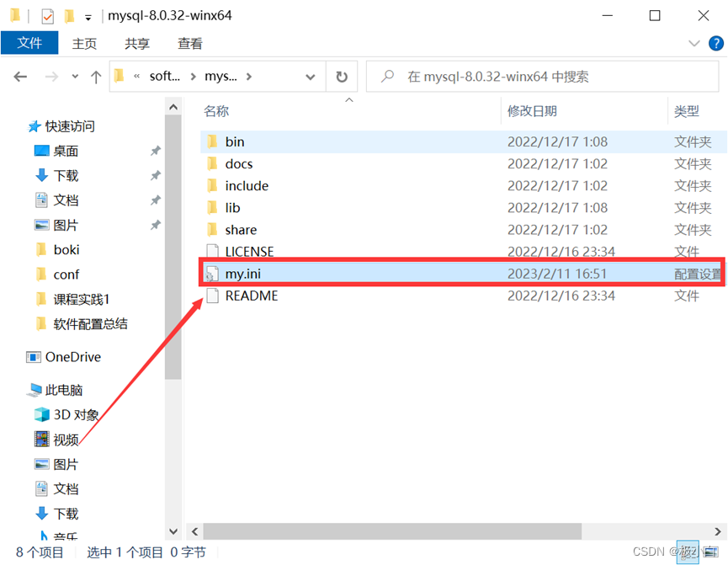Open the recent locations dropdown
This screenshot has width=728, height=565.
click(x=75, y=77)
